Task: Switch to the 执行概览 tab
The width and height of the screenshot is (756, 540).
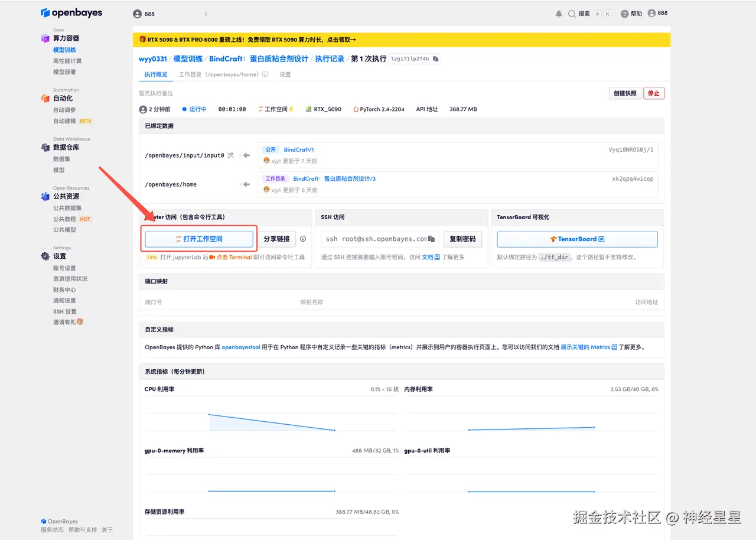Action: coord(156,74)
